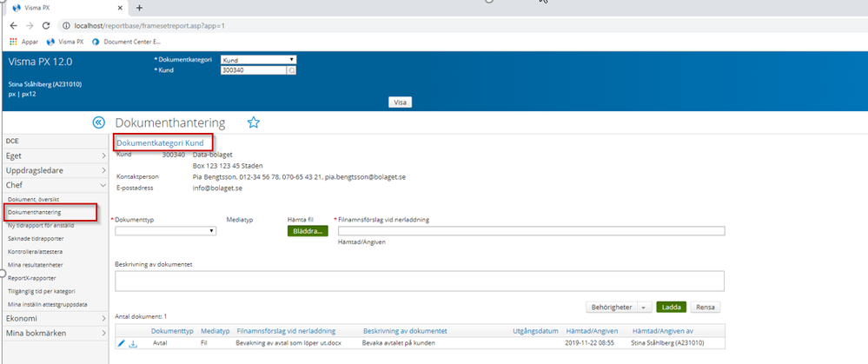The width and height of the screenshot is (868, 364).
Task: Open the Dokumentkategori dropdown
Action: 258,60
